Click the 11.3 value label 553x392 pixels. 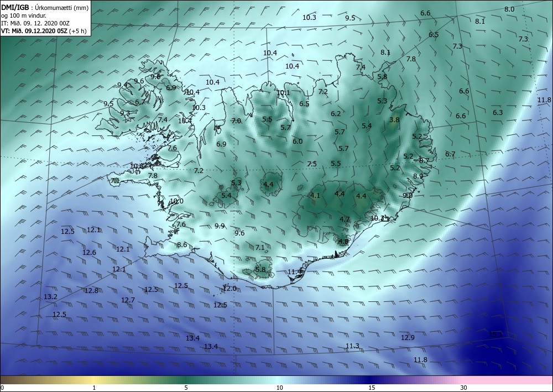click(352, 346)
